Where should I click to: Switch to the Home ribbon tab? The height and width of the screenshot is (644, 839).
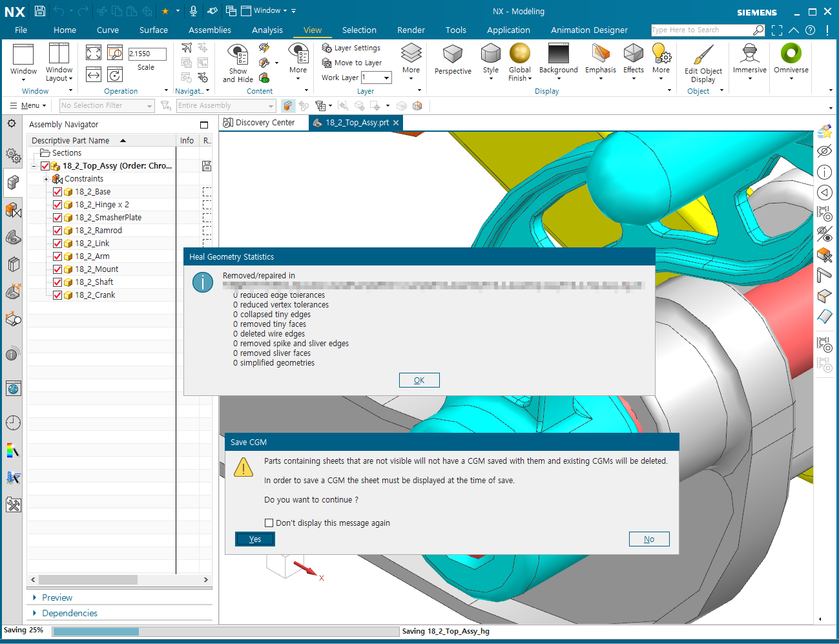pos(65,30)
